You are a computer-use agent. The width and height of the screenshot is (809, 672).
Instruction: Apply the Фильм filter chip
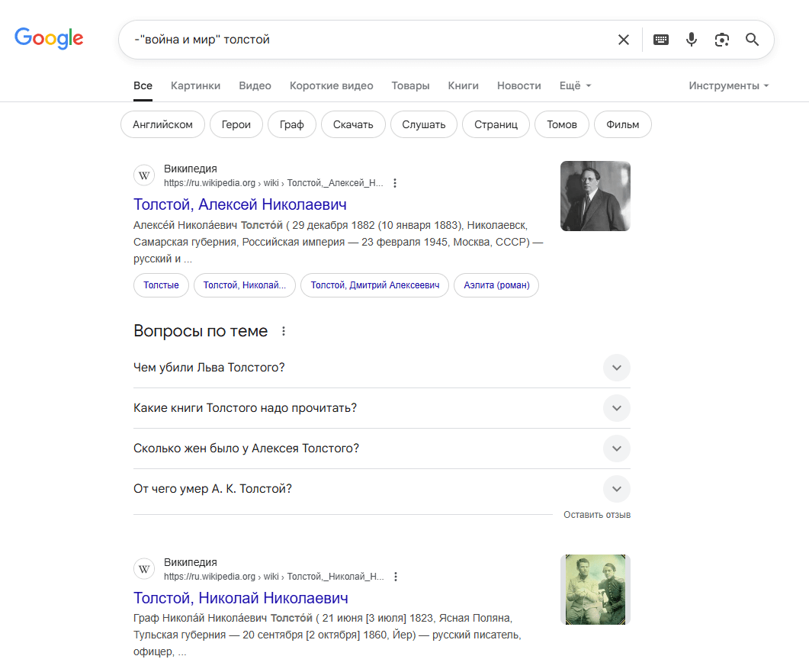pyautogui.click(x=623, y=124)
